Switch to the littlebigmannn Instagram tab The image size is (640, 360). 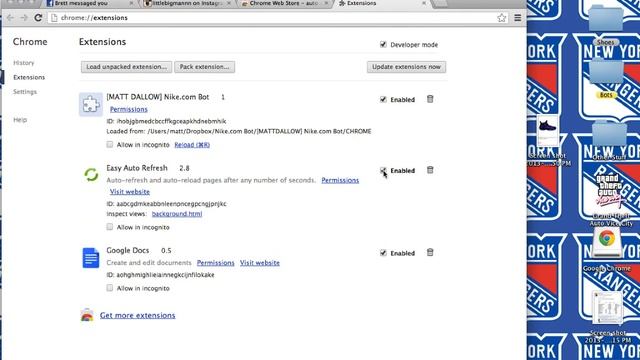coord(188,3)
